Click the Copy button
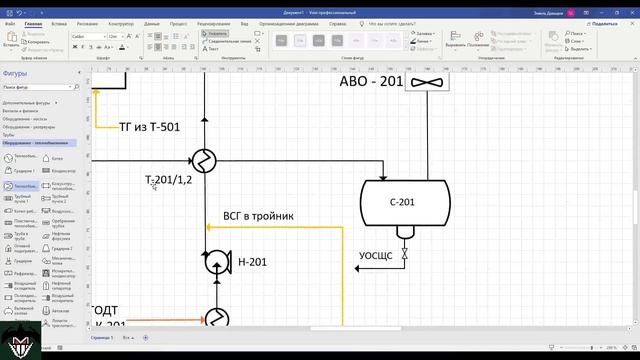 pos(36,42)
